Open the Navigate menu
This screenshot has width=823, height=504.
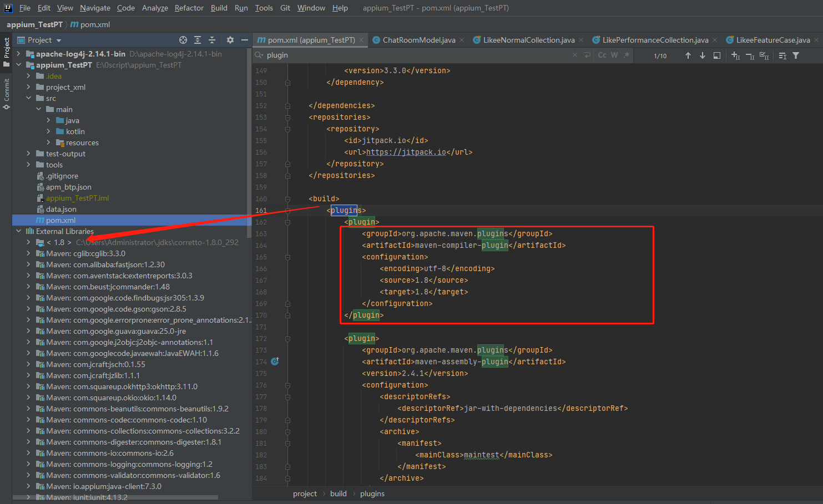click(x=95, y=8)
